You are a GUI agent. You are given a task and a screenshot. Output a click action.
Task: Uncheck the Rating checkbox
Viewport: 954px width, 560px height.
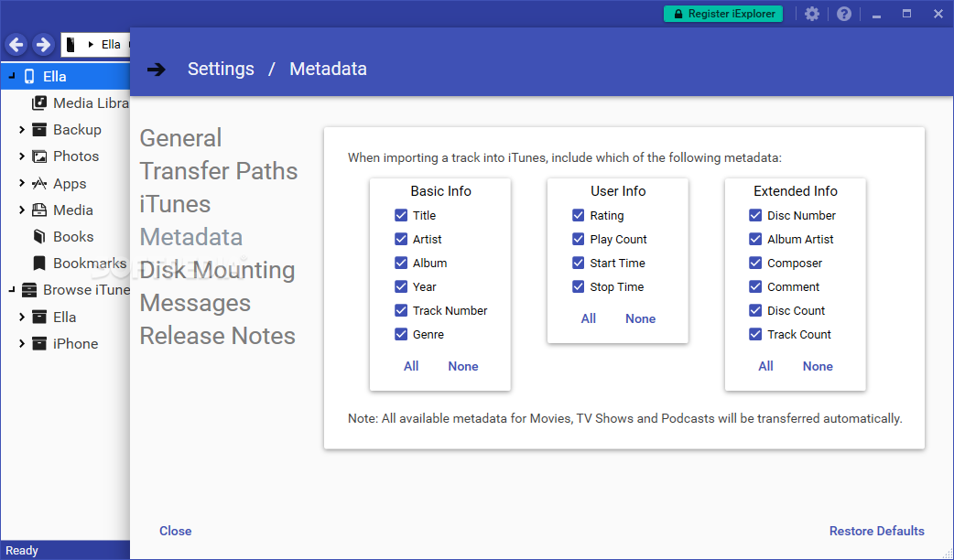click(578, 215)
